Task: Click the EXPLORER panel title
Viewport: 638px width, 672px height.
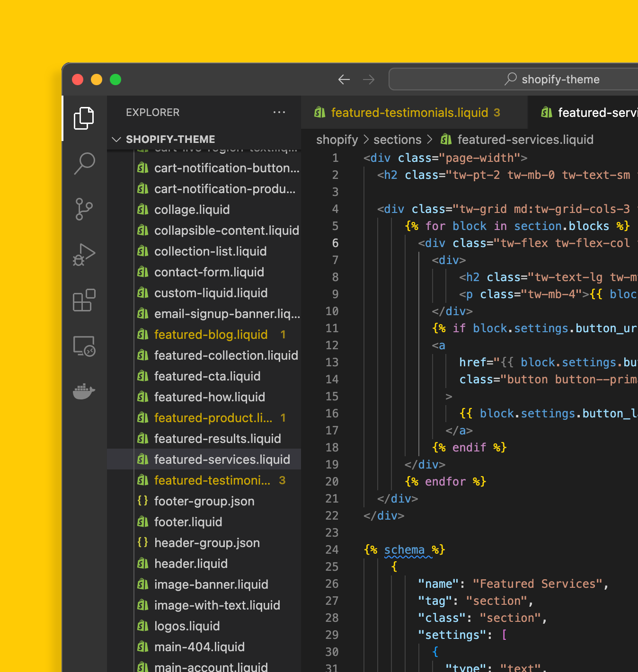Action: (x=152, y=112)
